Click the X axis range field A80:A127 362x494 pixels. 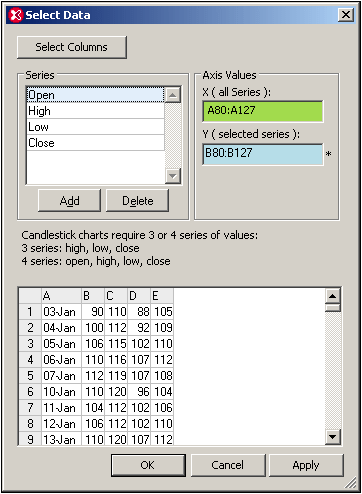[x=263, y=111]
